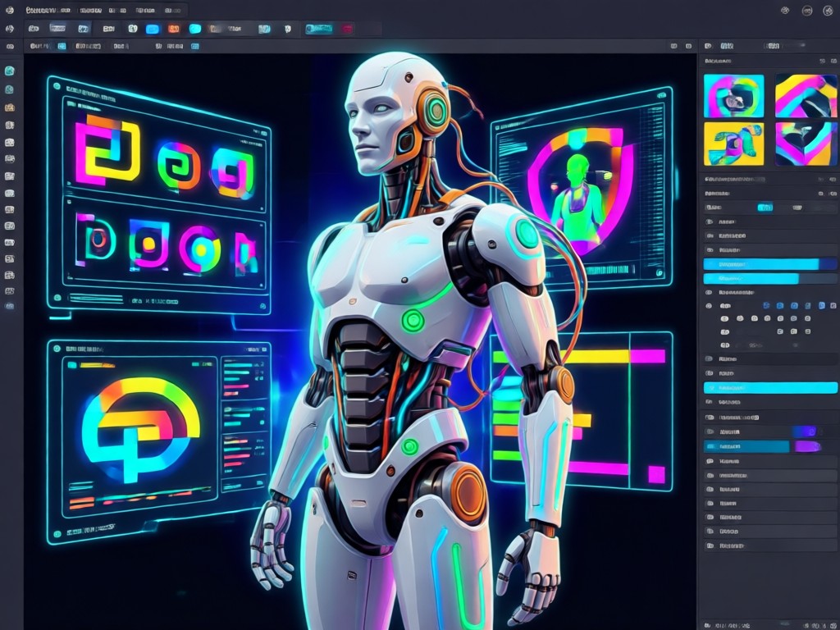The image size is (840, 630).
Task: Toggle the blue-purple switch in the right panel
Action: click(x=805, y=431)
